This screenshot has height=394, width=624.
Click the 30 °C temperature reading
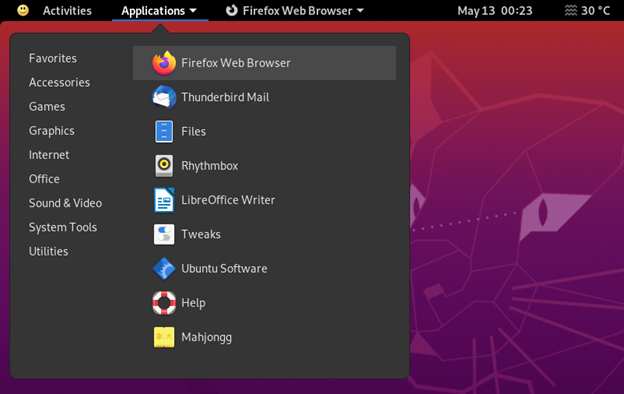595,11
